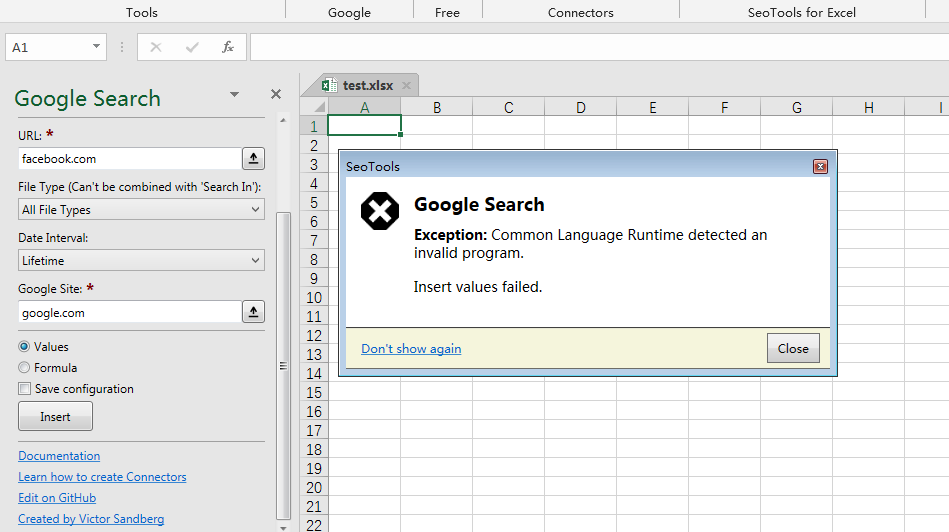Click the Excel file icon on test.xlsx tab

[329, 85]
